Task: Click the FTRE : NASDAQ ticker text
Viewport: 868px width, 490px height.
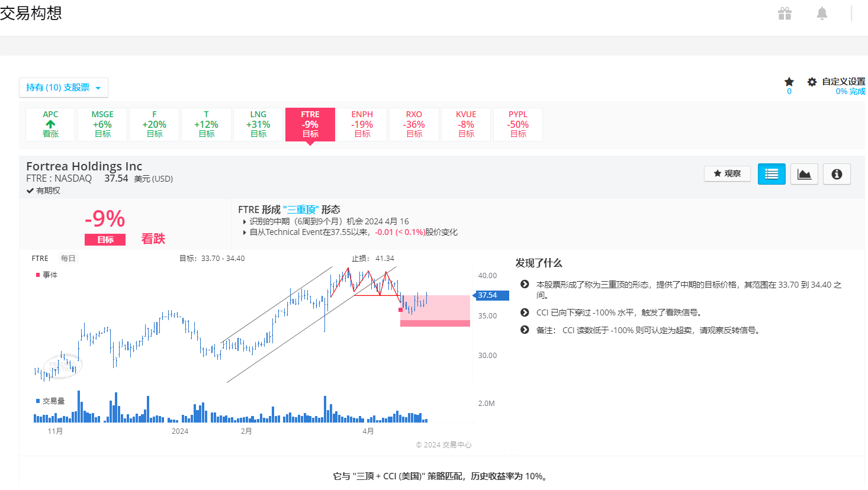Action: point(59,179)
